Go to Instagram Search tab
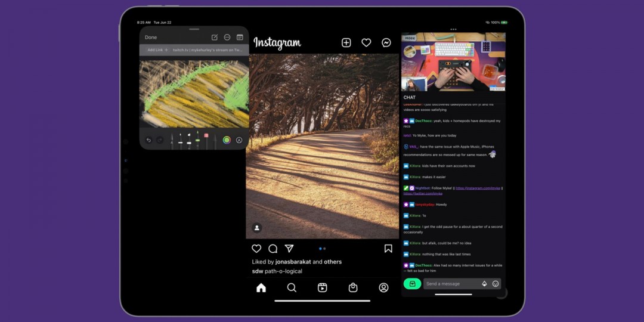The image size is (644, 322). coord(292,287)
